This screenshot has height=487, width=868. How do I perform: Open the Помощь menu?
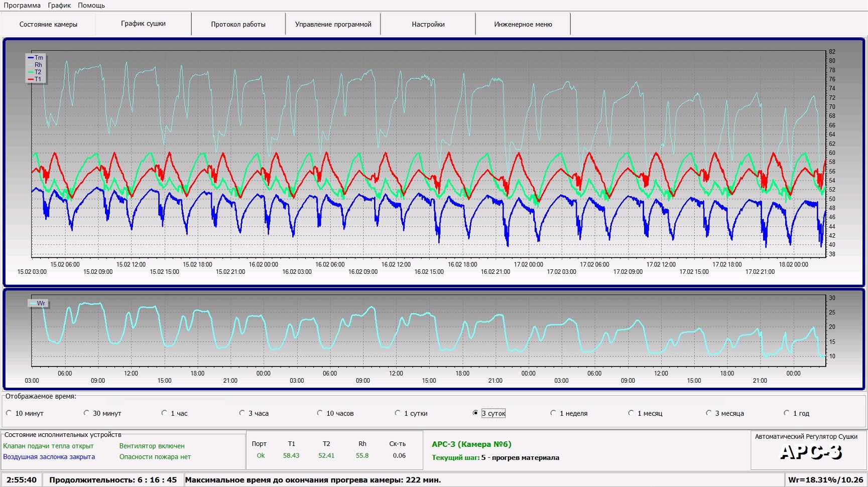pyautogui.click(x=91, y=6)
